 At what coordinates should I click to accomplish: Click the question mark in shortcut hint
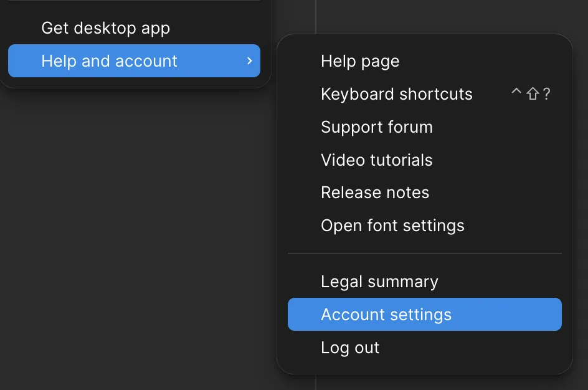[x=546, y=94]
